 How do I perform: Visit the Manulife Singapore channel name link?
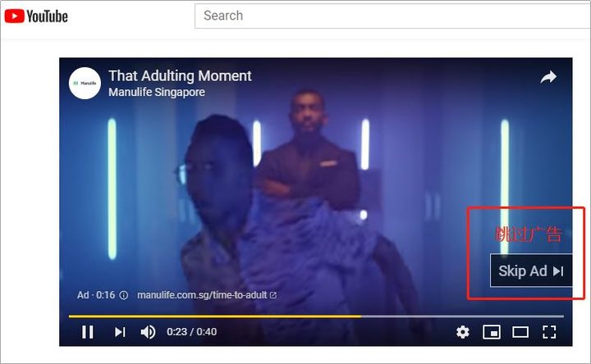tap(157, 92)
